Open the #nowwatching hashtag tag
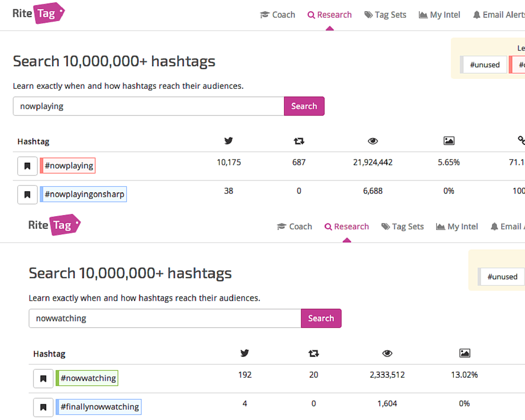 tap(87, 378)
